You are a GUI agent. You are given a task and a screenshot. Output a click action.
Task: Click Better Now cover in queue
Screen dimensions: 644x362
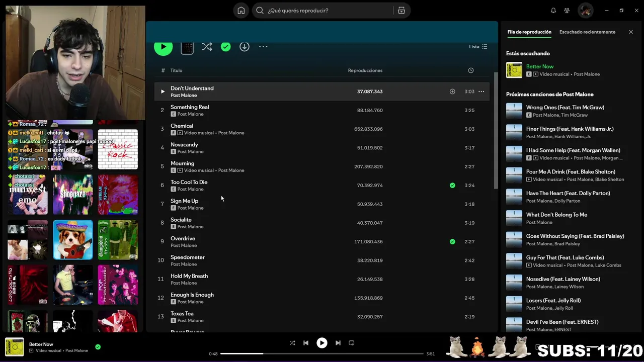(514, 70)
